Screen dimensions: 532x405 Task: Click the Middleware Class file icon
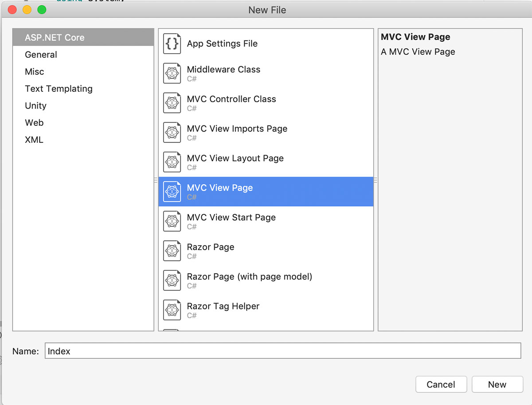[x=172, y=74]
